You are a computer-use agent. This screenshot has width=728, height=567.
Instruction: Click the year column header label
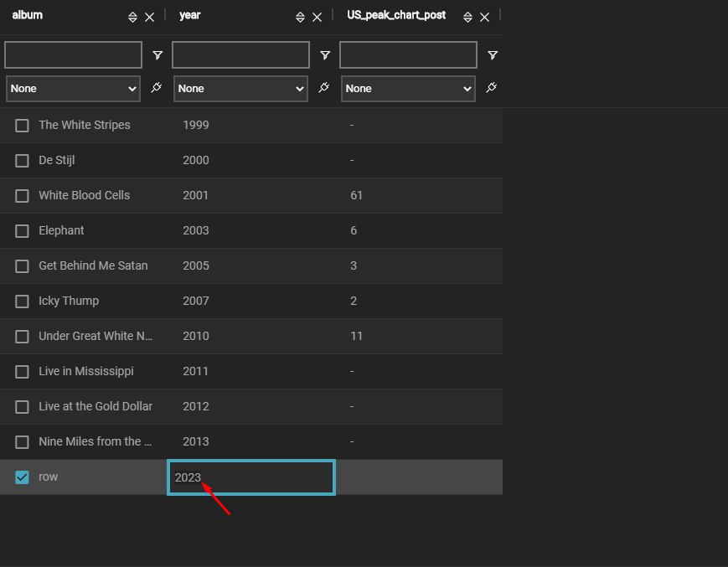190,15
